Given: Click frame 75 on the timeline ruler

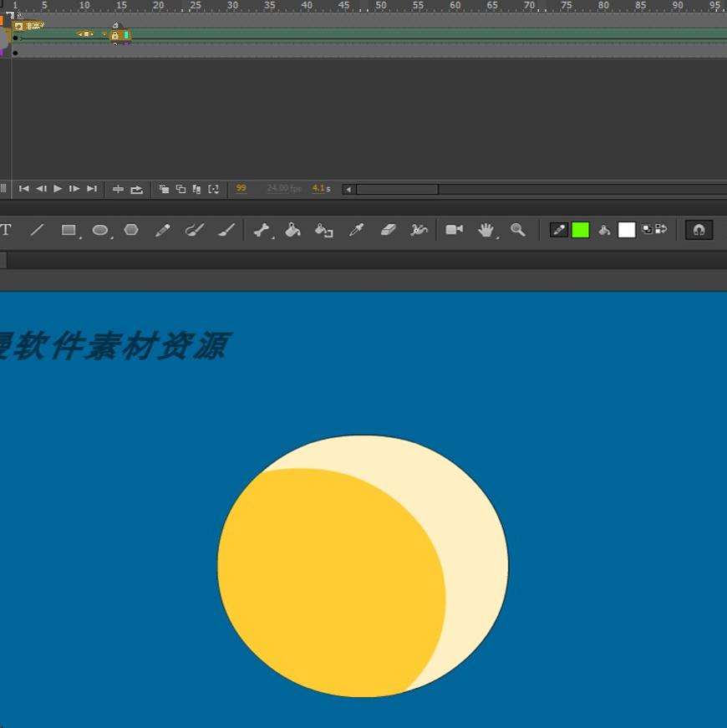Looking at the screenshot, I should pyautogui.click(x=567, y=6).
